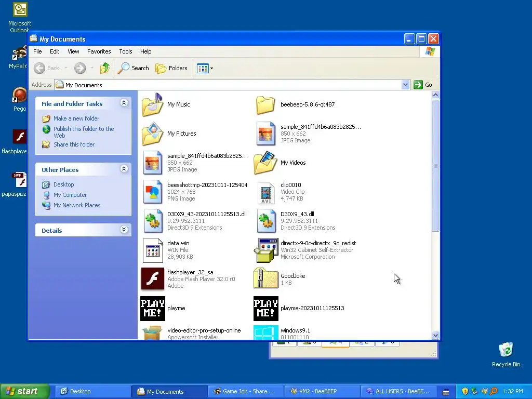Open the Tools menu
532x399 pixels.
tap(126, 51)
